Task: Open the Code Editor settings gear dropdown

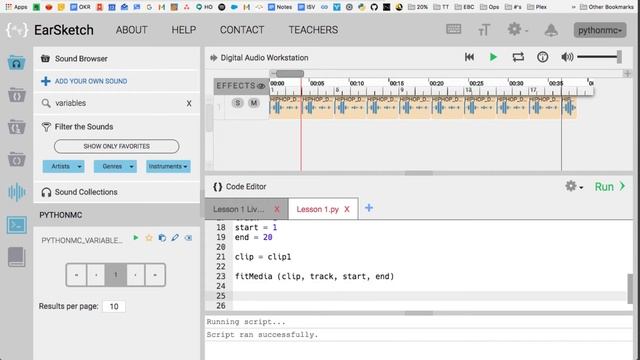Action: (574, 187)
